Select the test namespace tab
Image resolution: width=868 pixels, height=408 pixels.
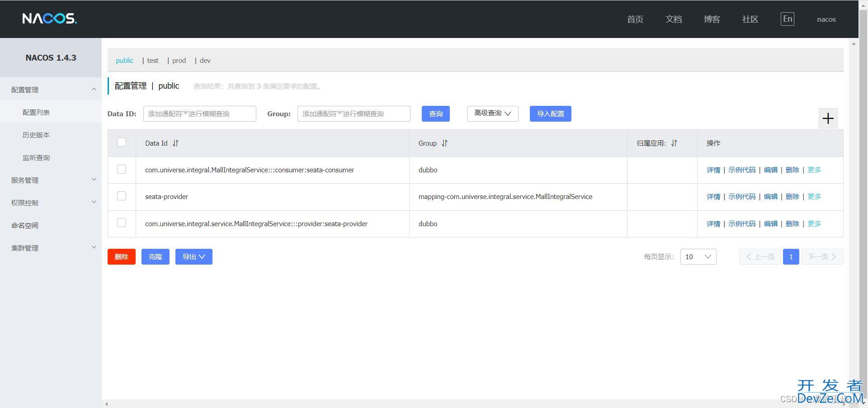point(153,61)
